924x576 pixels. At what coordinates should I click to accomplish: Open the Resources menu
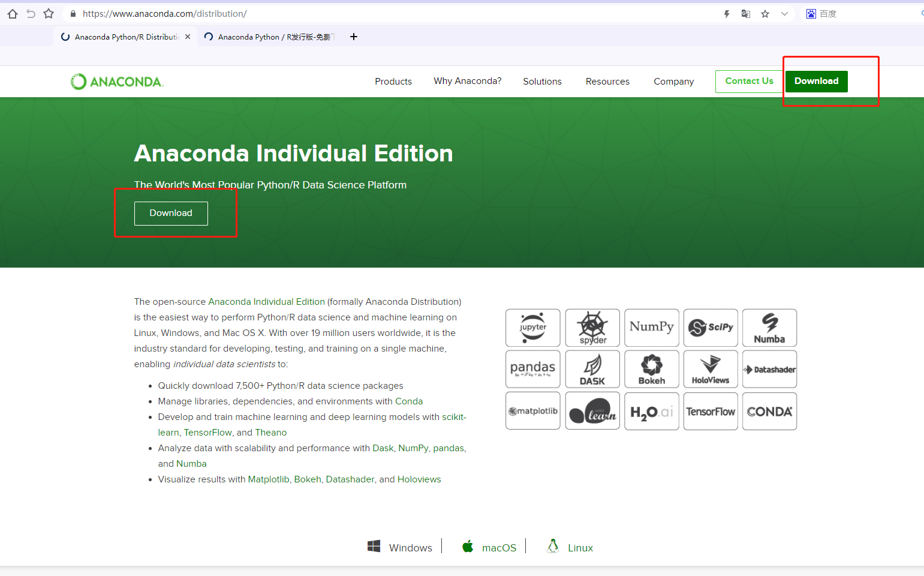tap(607, 82)
